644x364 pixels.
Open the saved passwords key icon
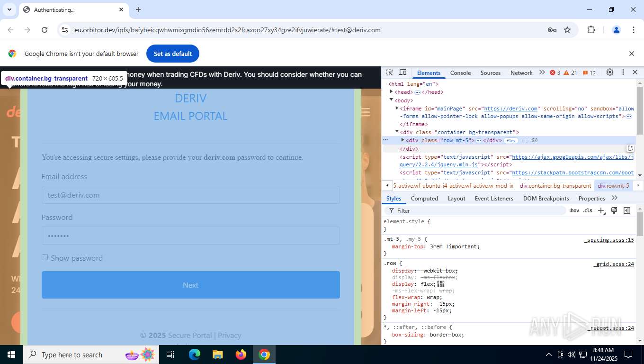tap(552, 30)
